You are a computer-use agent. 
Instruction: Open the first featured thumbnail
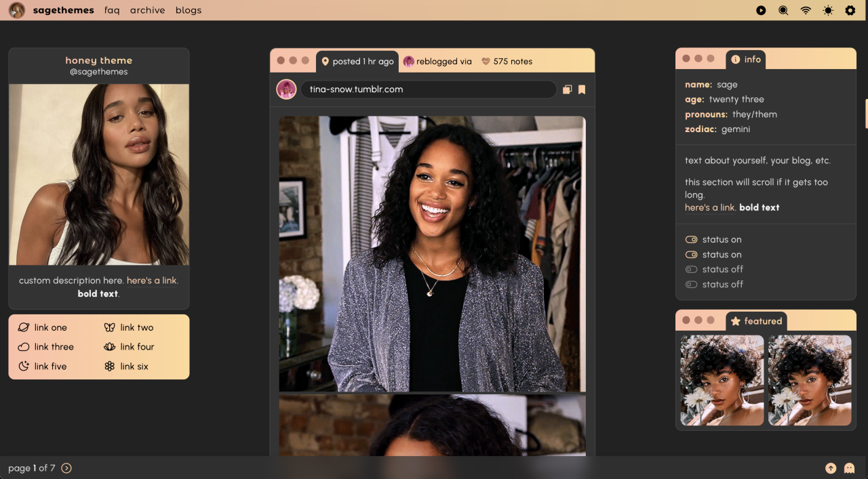[722, 380]
